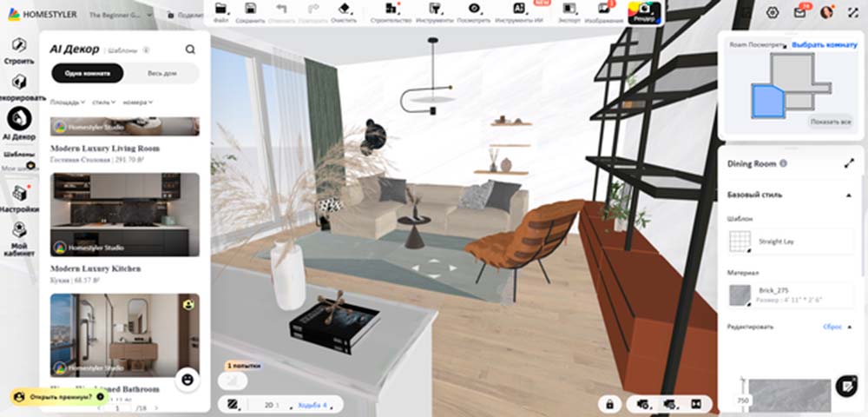Open the Export menu

point(569,12)
